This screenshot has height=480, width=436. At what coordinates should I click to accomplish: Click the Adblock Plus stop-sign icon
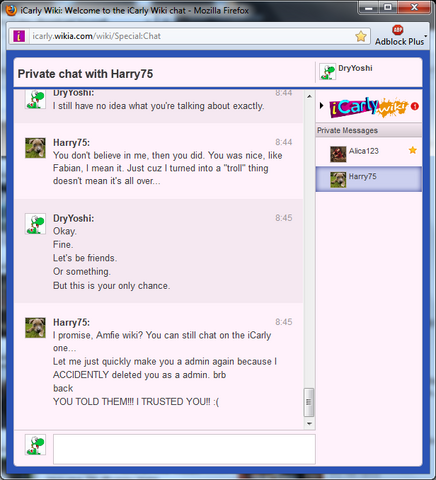point(397,30)
